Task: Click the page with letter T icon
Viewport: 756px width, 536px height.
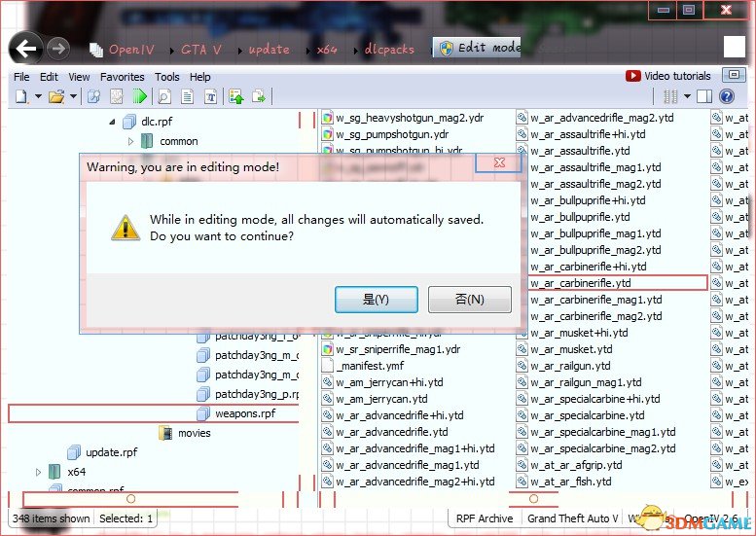Action: coord(211,97)
